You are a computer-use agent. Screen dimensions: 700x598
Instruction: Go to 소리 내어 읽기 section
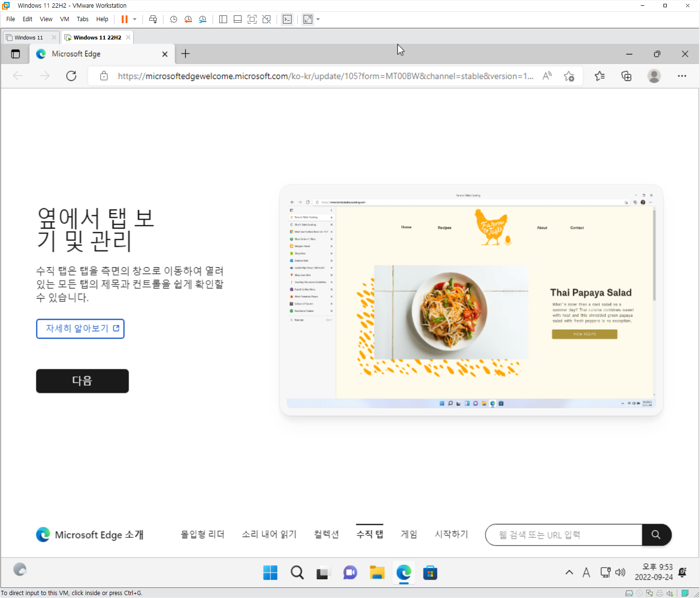[x=269, y=534]
